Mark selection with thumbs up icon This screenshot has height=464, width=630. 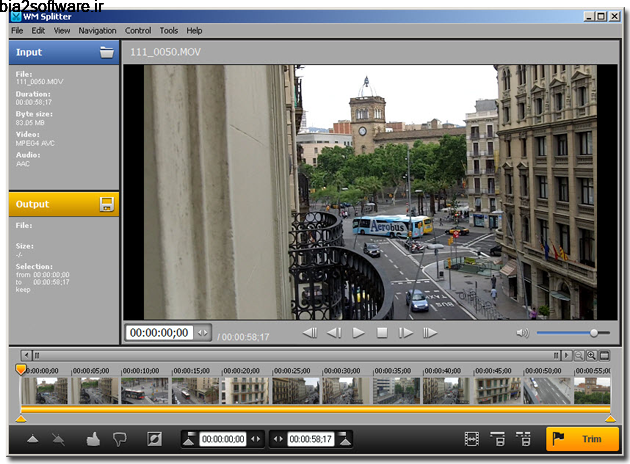94,439
